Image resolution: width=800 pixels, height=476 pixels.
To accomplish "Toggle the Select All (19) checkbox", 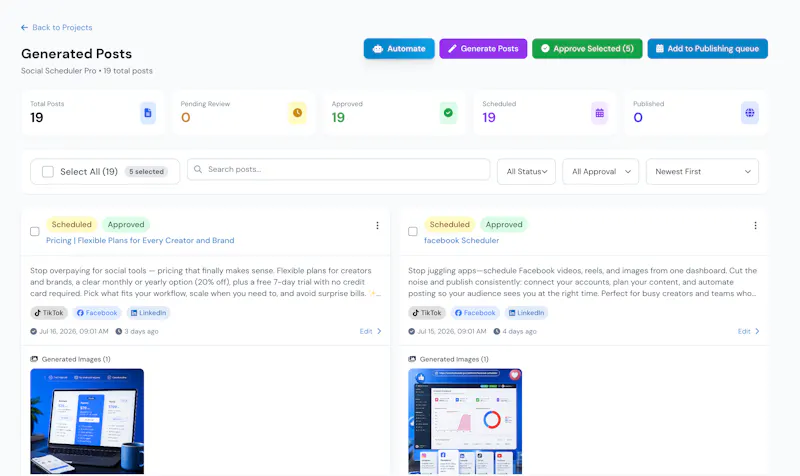I will [48, 171].
